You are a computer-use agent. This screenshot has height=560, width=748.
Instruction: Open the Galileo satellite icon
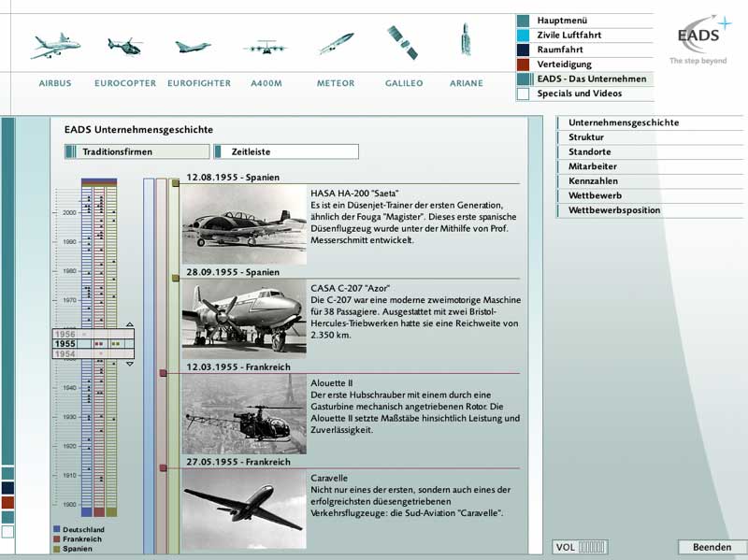(x=403, y=42)
